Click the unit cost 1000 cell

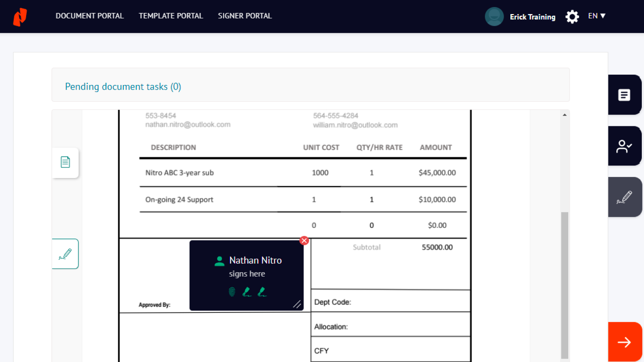coord(320,173)
